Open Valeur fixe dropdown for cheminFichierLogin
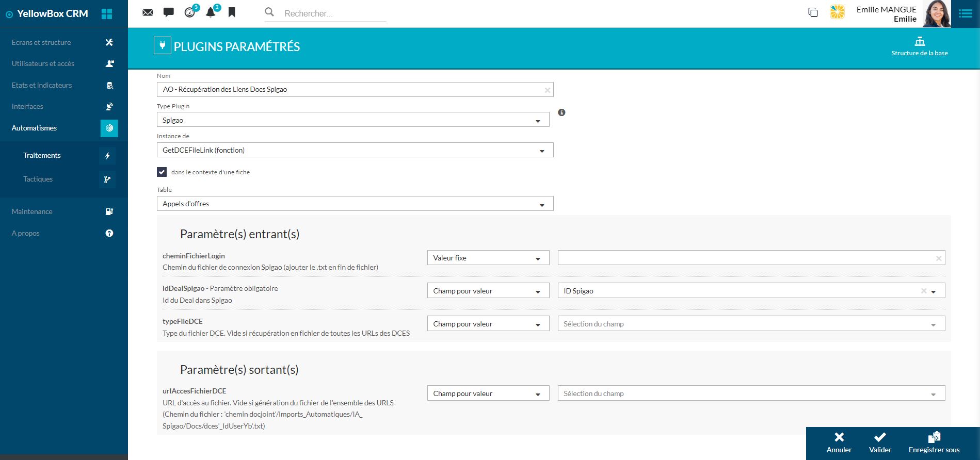Screen dimensions: 980x460 (488, 258)
